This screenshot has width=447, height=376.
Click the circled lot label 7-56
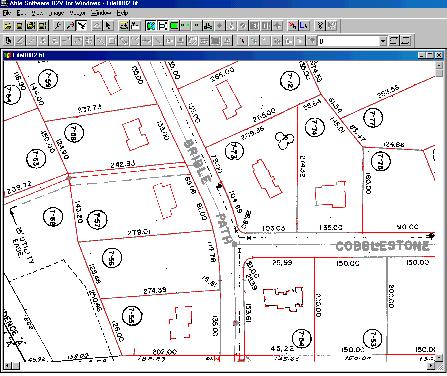(112, 258)
